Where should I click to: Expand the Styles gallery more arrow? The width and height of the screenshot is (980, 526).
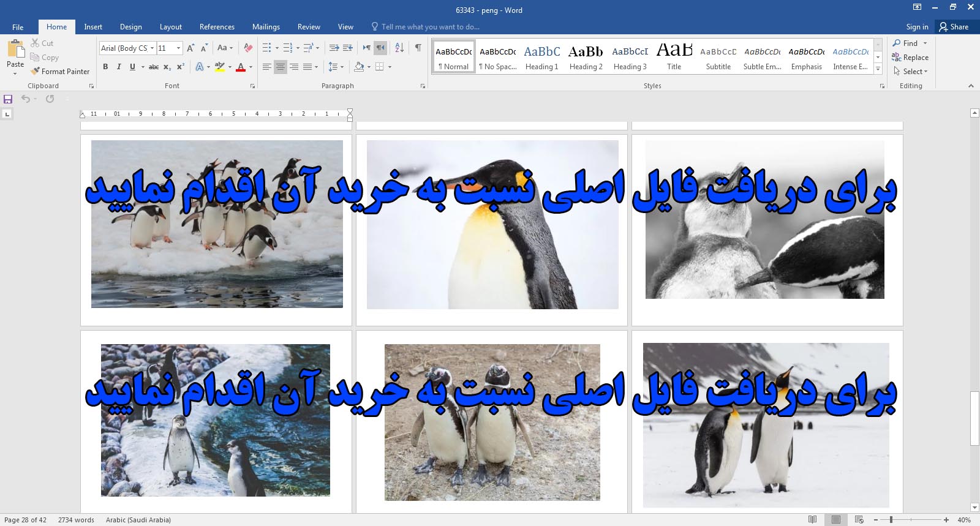[878, 69]
